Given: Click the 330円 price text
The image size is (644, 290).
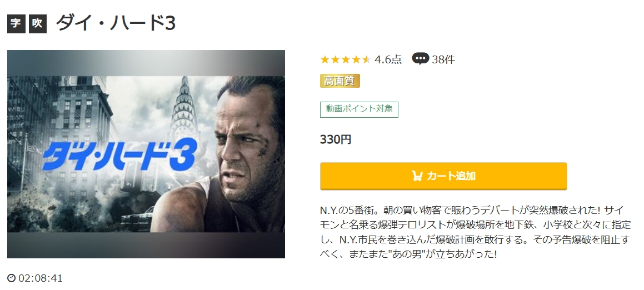Looking at the screenshot, I should coord(336,139).
